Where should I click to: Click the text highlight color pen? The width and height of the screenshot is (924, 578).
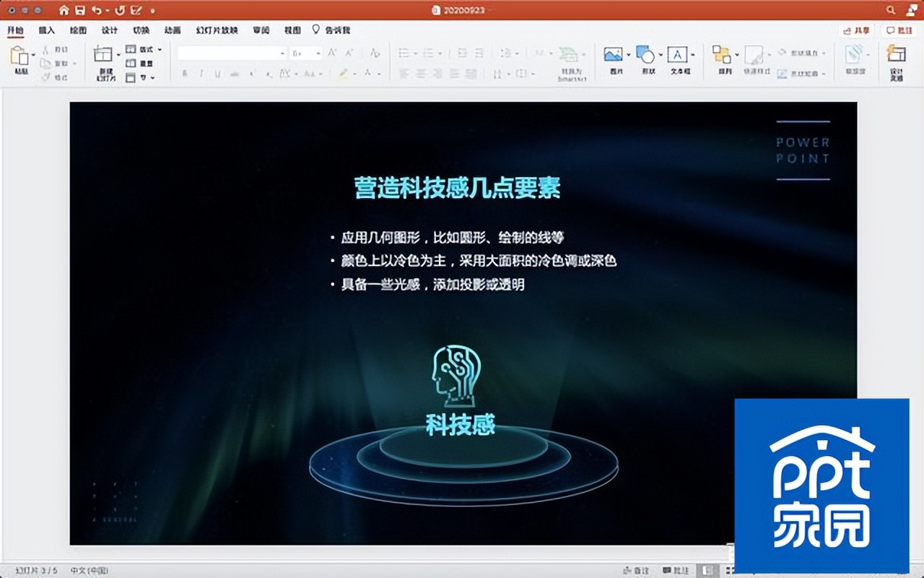coord(344,74)
